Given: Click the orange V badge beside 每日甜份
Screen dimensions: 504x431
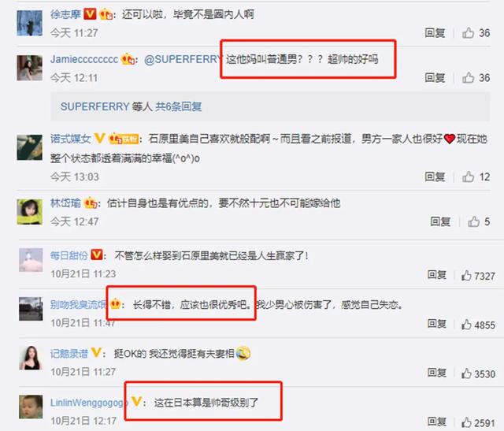Looking at the screenshot, I should (x=97, y=255).
